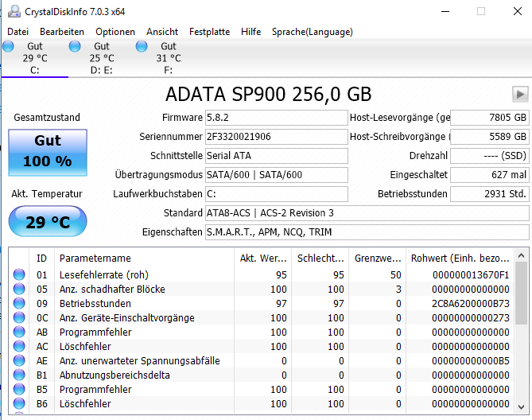
Task: Click the ID column header
Action: pos(41,259)
